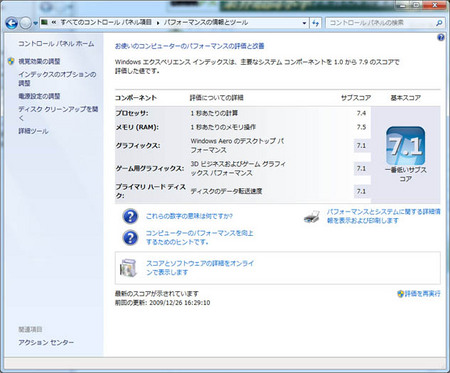The width and height of the screenshot is (450, 373).
Task: Click プライマリ ハード ディスク row label
Action: [x=151, y=191]
